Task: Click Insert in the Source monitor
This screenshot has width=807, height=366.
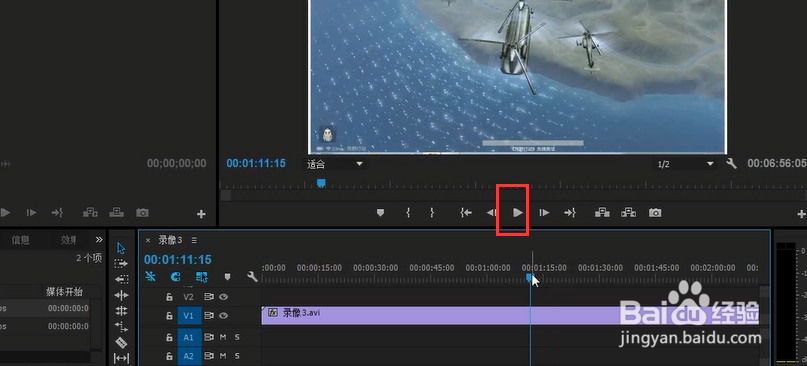Action: [x=90, y=213]
